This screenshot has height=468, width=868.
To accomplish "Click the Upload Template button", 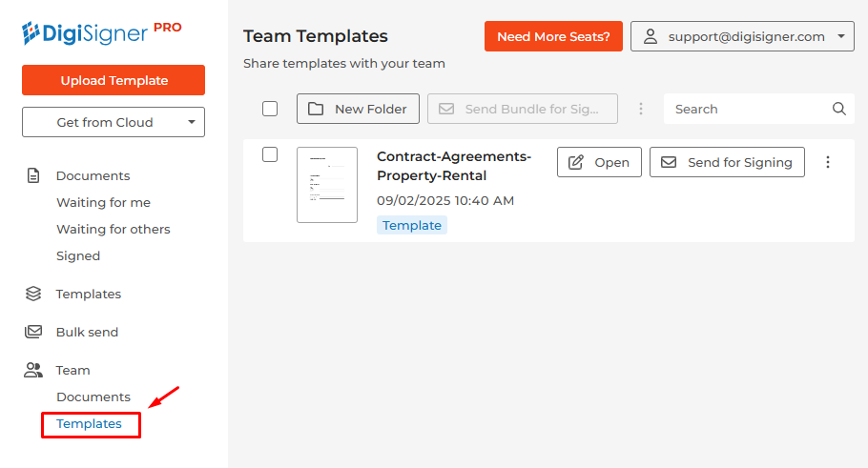I will 114,80.
